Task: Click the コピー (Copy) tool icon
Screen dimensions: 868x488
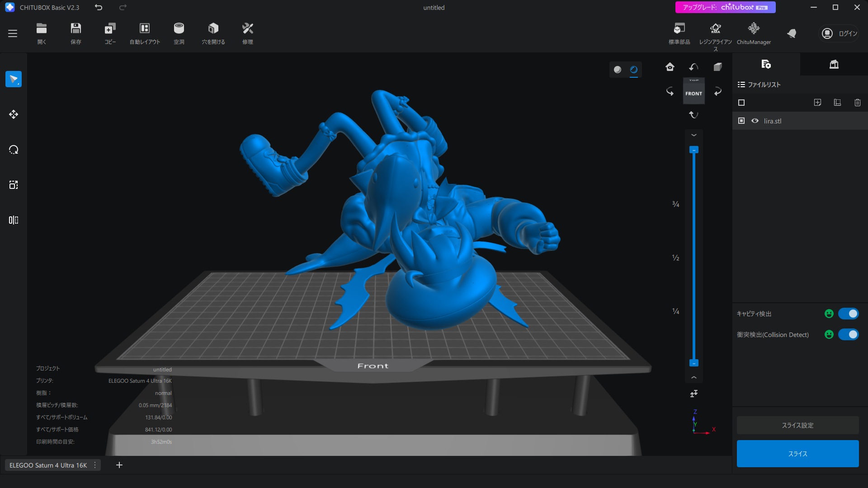Action: (x=110, y=33)
